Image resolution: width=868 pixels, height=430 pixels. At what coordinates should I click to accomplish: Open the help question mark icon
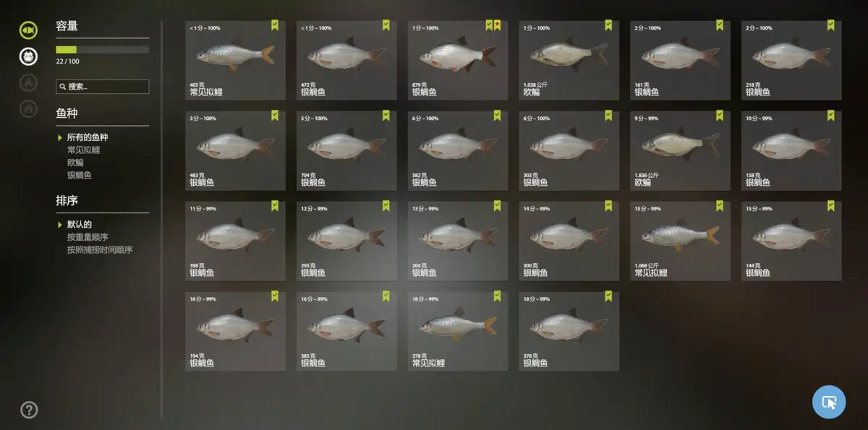pos(29,410)
